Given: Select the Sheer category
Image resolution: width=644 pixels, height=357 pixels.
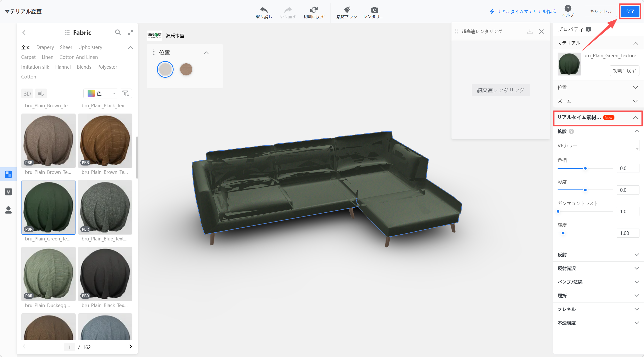Looking at the screenshot, I should [x=66, y=47].
